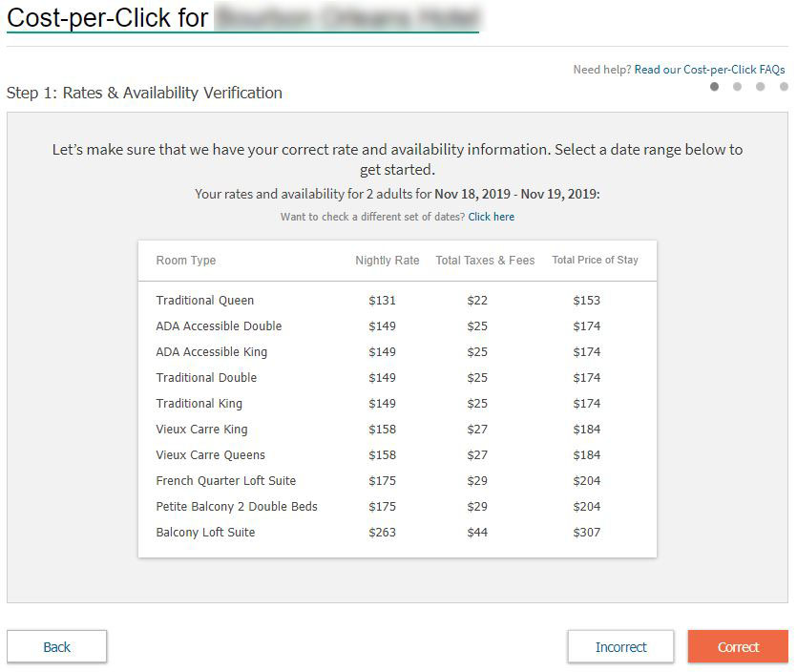This screenshot has height=672, width=797.
Task: Click here to check different dates
Action: [x=491, y=217]
